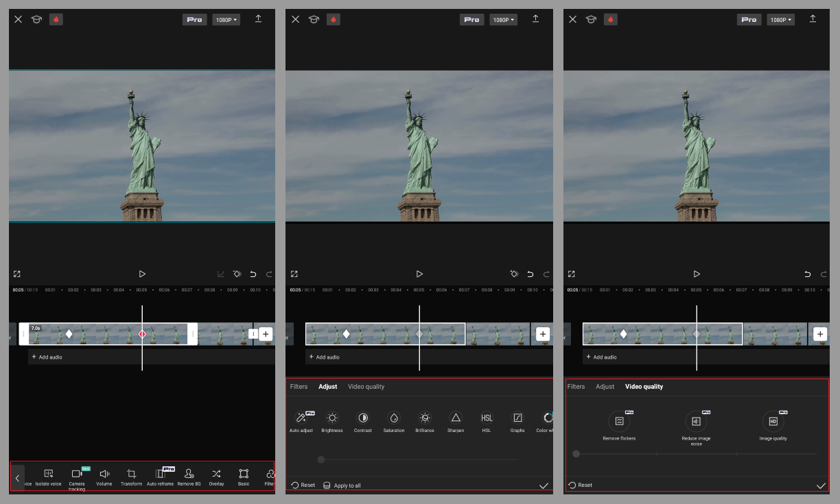Click Apply to all in the Adjust panel
This screenshot has width=840, height=504.
coord(342,485)
